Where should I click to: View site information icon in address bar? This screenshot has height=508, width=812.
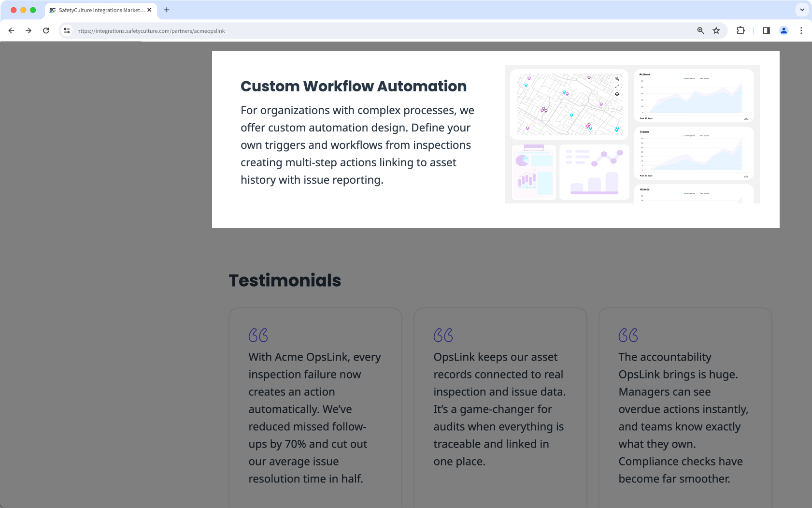click(x=67, y=30)
